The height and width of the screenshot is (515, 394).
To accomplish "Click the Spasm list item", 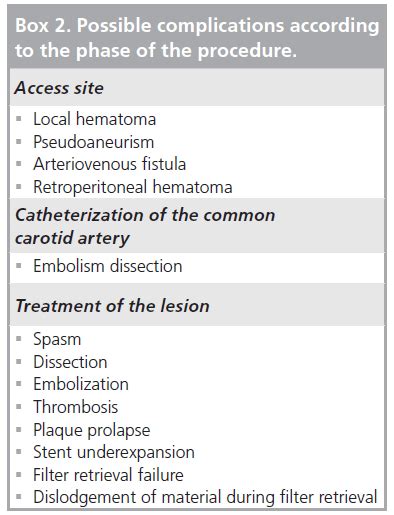I will click(57, 340).
